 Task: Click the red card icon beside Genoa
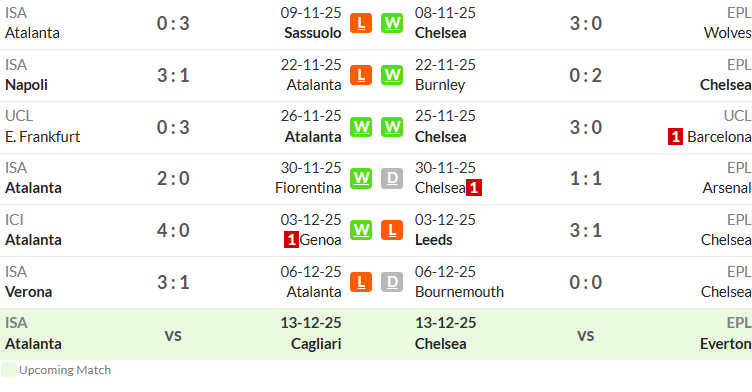(x=291, y=239)
